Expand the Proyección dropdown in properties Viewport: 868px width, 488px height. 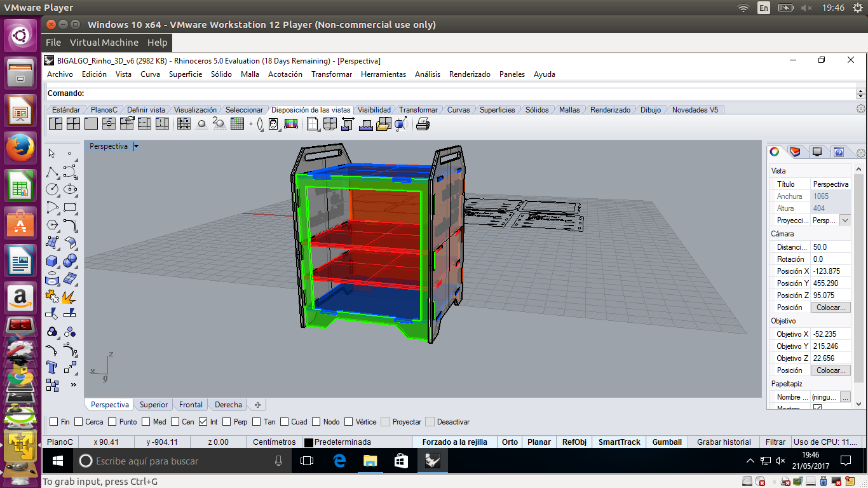(x=844, y=220)
